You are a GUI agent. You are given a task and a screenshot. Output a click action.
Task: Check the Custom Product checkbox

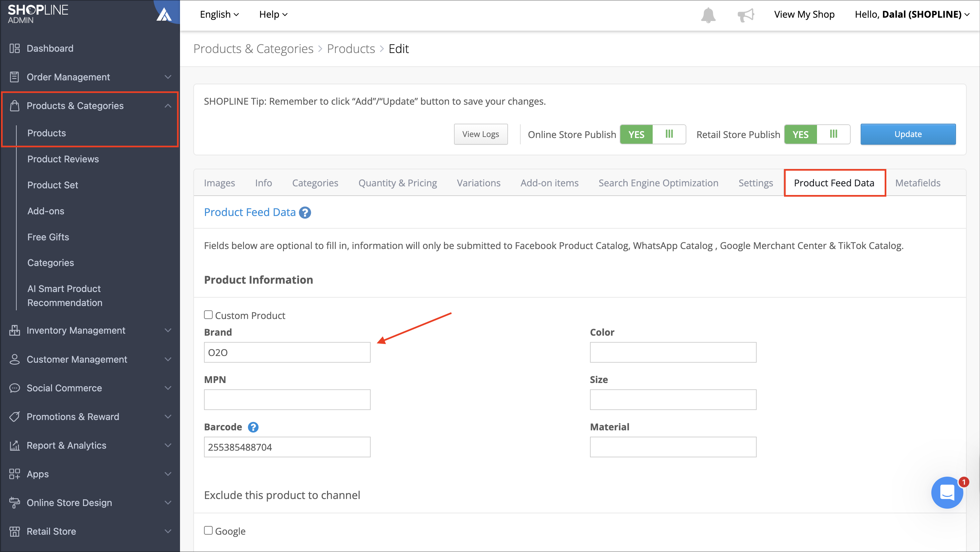pyautogui.click(x=208, y=315)
